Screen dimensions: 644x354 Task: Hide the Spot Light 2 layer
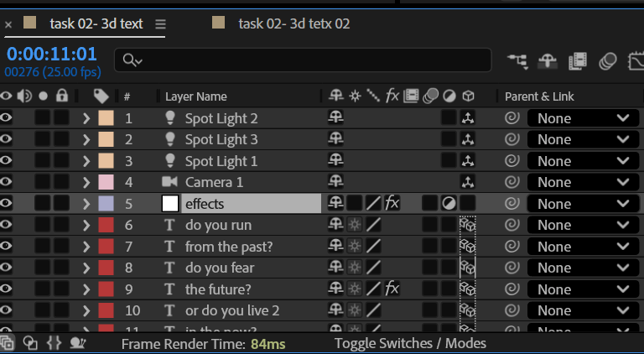pos(7,118)
